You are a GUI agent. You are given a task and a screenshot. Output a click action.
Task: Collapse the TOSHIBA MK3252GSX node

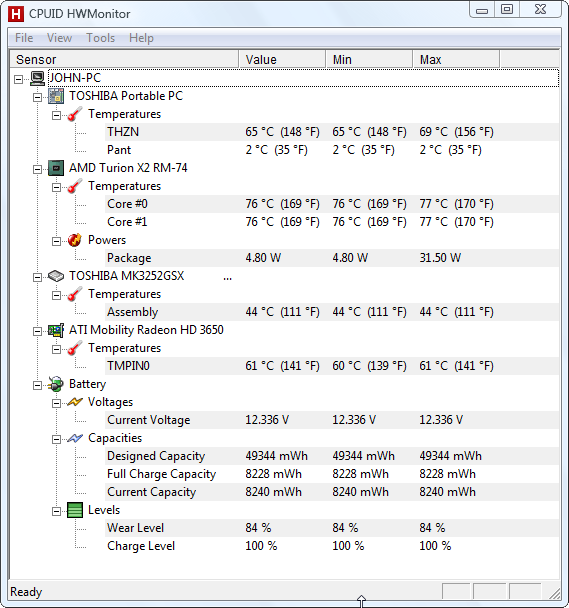pos(37,277)
